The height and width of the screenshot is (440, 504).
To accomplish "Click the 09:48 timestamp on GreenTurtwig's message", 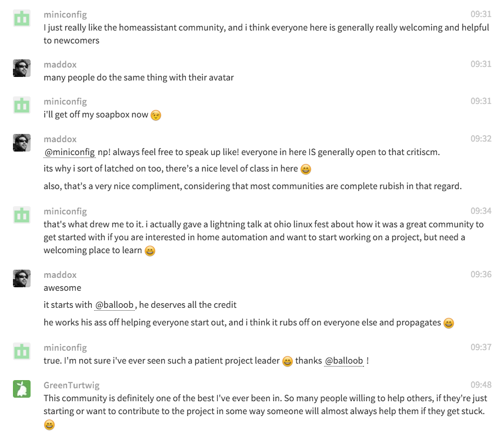I will tap(482, 385).
